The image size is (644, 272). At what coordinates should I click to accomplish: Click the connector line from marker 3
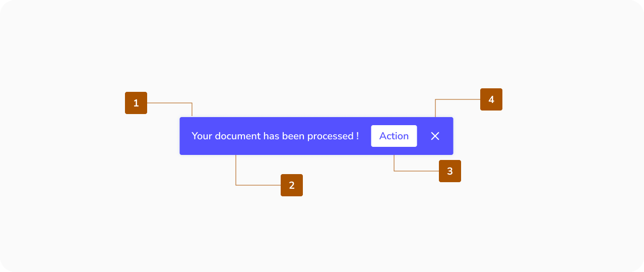coord(416,171)
